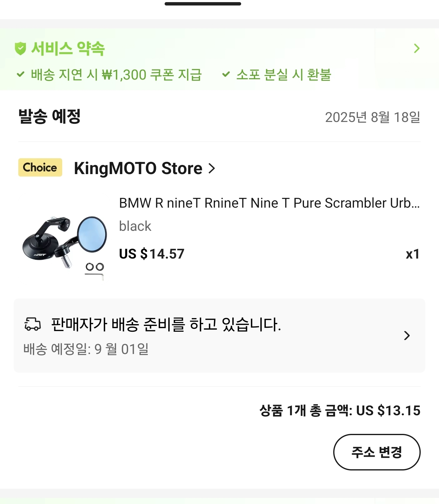The image size is (439, 504).
Task: Tap the green shield service guarantee icon
Action: click(x=20, y=48)
